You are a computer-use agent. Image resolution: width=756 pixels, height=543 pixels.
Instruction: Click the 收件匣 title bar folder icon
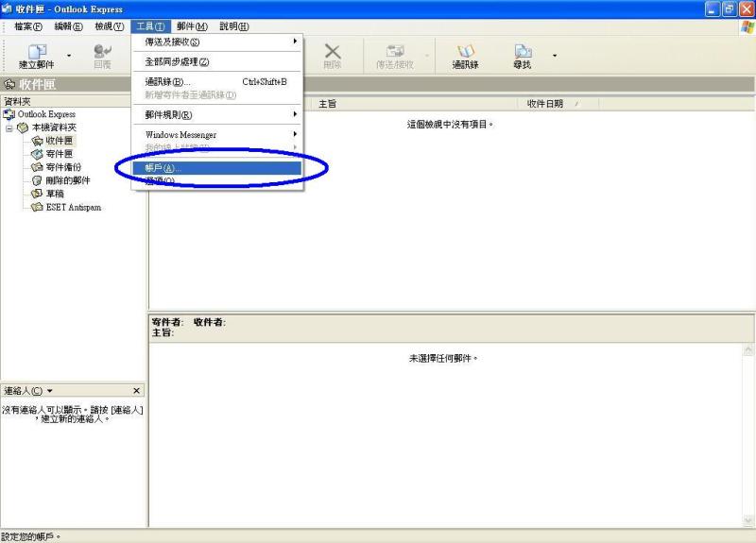[9, 85]
